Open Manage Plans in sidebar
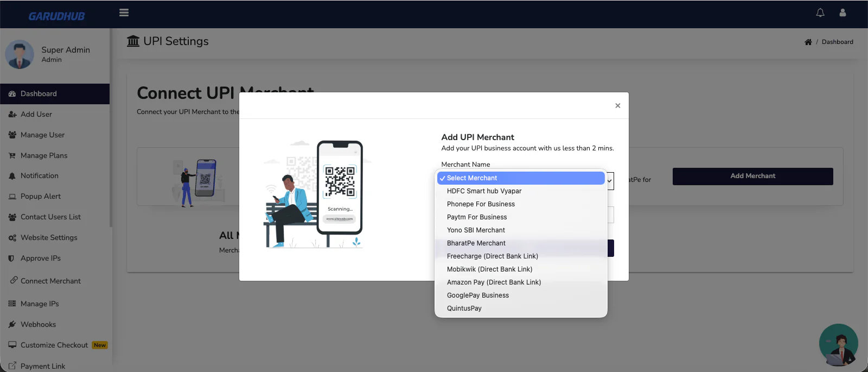Screen dimensions: 868x372 point(44,155)
